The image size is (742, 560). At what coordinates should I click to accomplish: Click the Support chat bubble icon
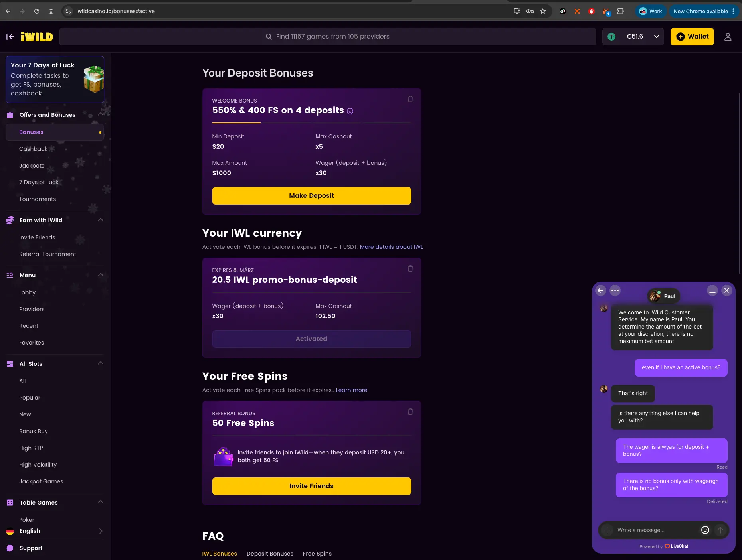click(x=10, y=548)
